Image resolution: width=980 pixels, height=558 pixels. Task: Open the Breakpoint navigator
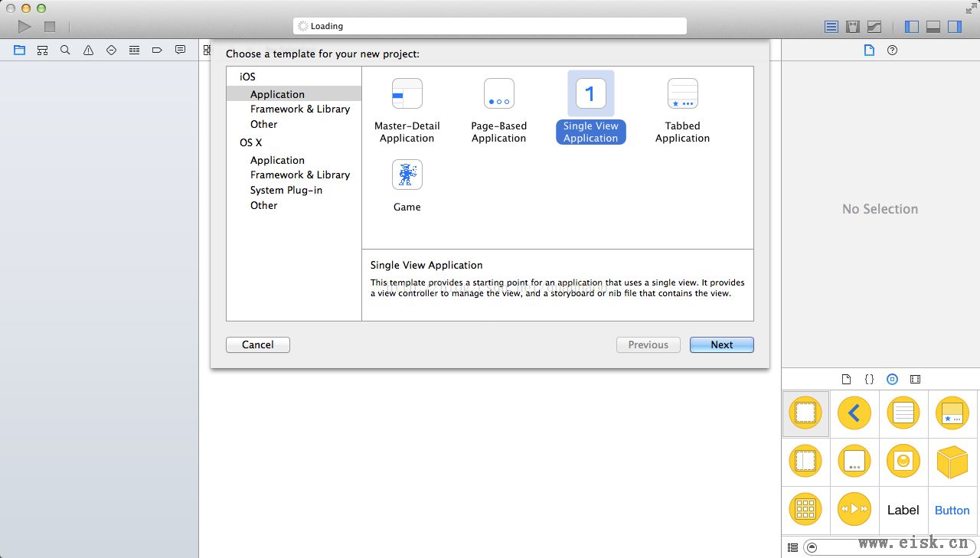click(x=157, y=50)
